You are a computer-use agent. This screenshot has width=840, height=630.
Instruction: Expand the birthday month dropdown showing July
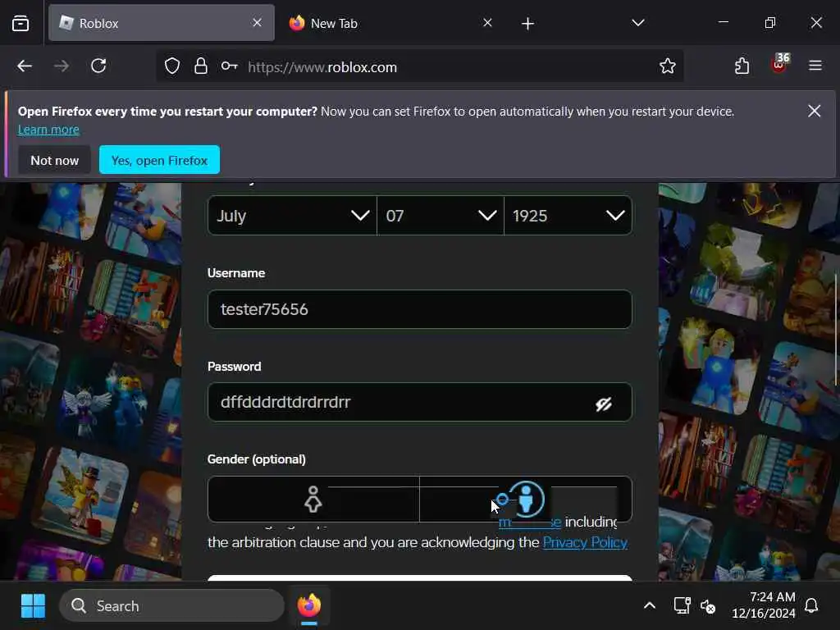click(x=292, y=216)
